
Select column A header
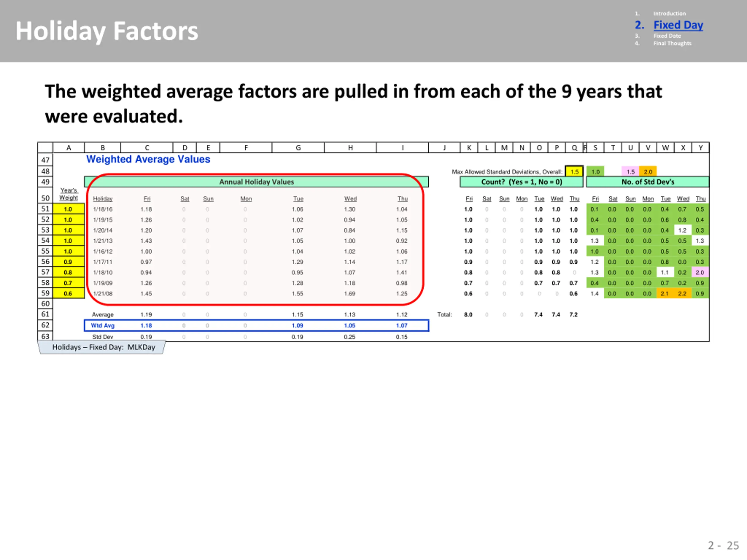pos(69,148)
